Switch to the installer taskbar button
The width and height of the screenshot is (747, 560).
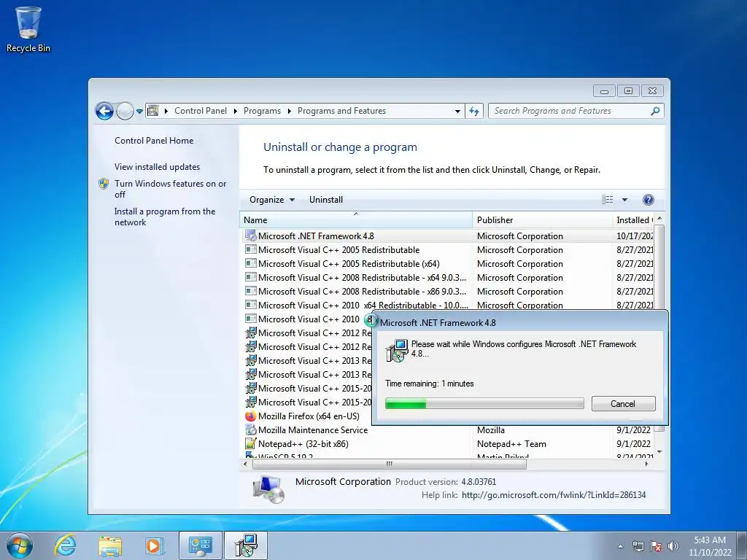pos(246,545)
